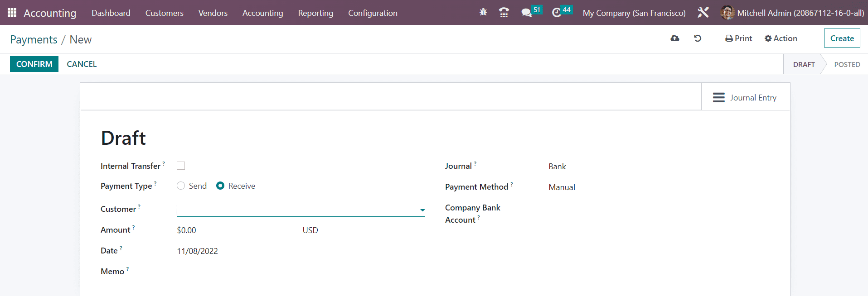Open the VoIP phone icon
The width and height of the screenshot is (868, 296).
click(x=504, y=13)
